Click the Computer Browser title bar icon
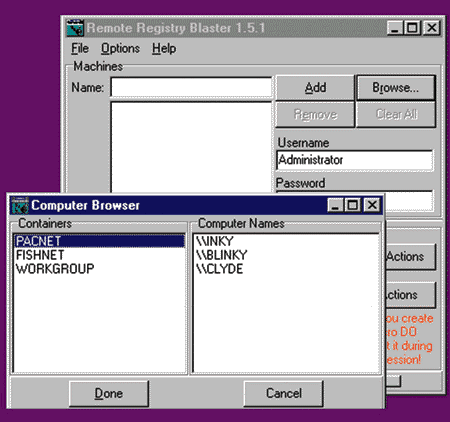The width and height of the screenshot is (450, 422). point(20,205)
